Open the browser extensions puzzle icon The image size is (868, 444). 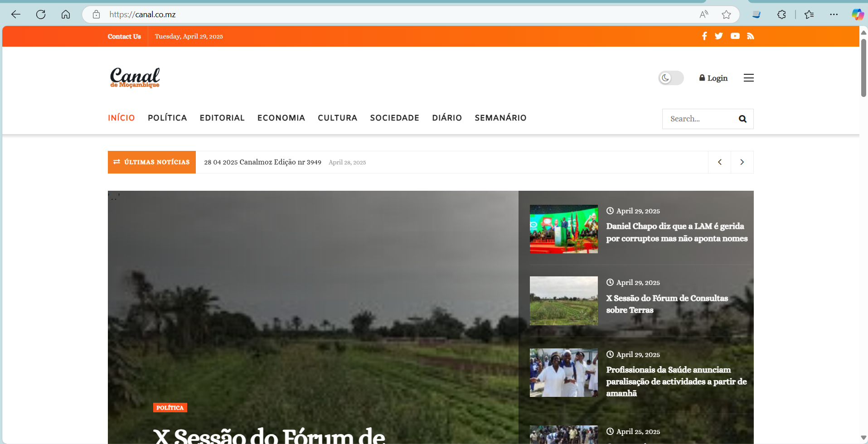[781, 14]
